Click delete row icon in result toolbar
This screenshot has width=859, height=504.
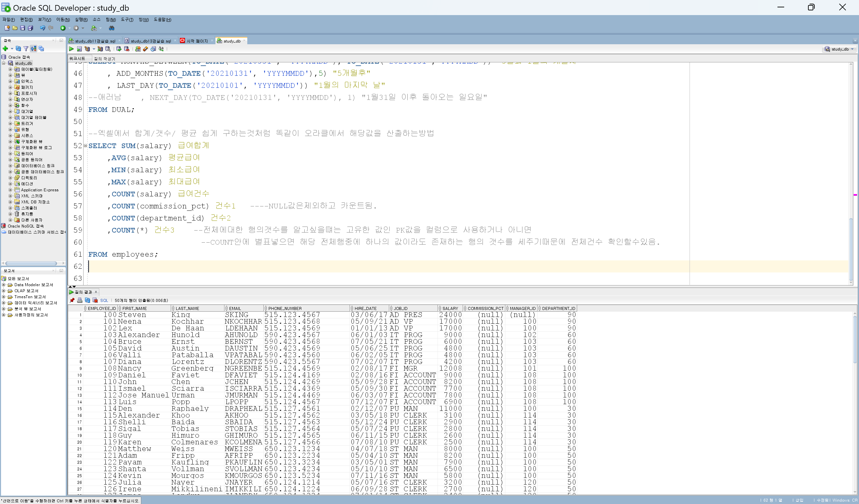point(95,300)
